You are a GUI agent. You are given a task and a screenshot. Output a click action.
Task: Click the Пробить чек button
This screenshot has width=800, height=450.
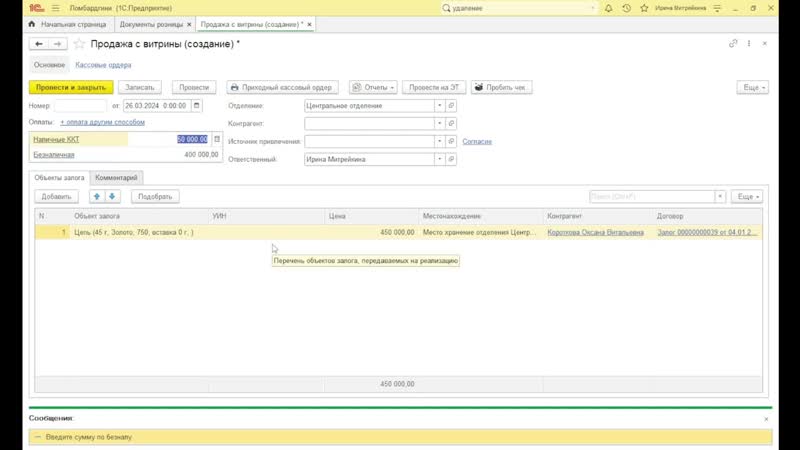502,87
